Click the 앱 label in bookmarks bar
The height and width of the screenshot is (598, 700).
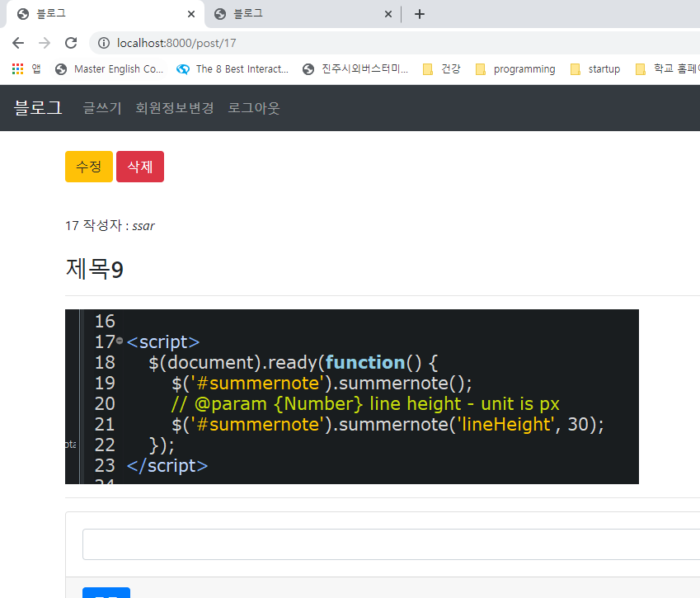click(36, 68)
